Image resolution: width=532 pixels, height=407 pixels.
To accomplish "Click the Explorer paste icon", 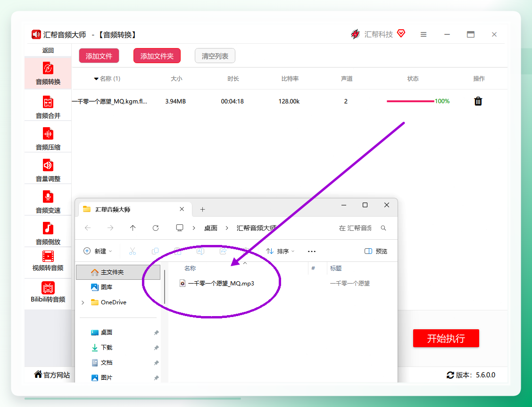I will tap(178, 251).
